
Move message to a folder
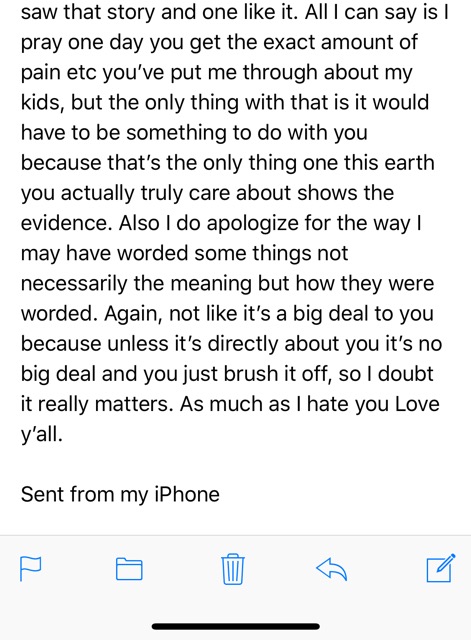(129, 569)
